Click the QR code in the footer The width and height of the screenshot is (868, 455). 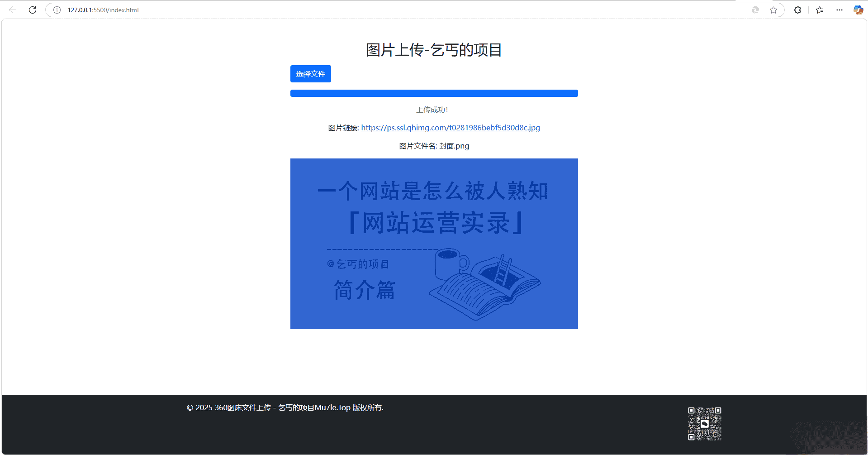[704, 424]
